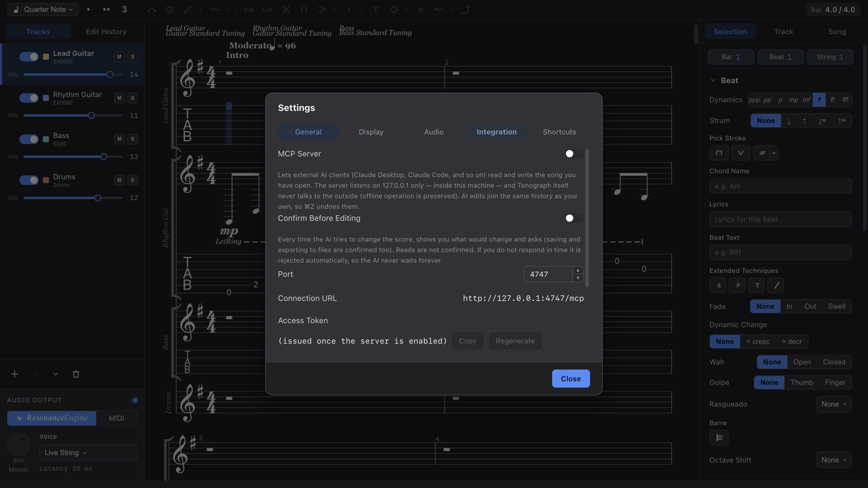Switch to the Audio settings tab
The height and width of the screenshot is (488, 868).
[x=433, y=132]
